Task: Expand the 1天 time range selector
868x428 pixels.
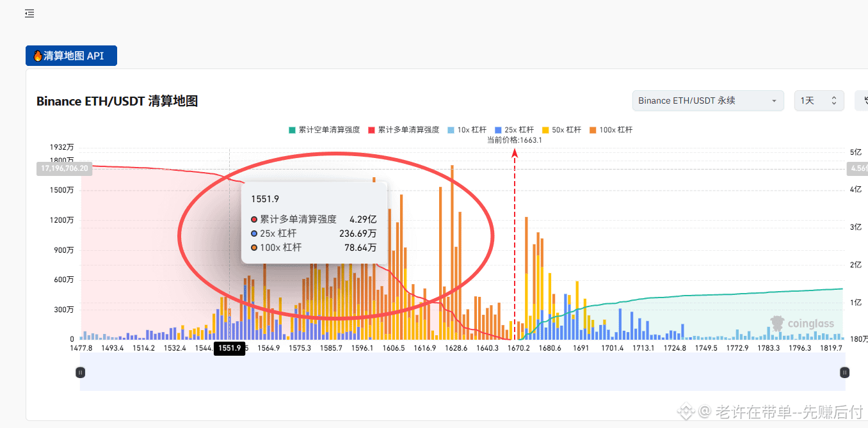Action: [x=819, y=100]
